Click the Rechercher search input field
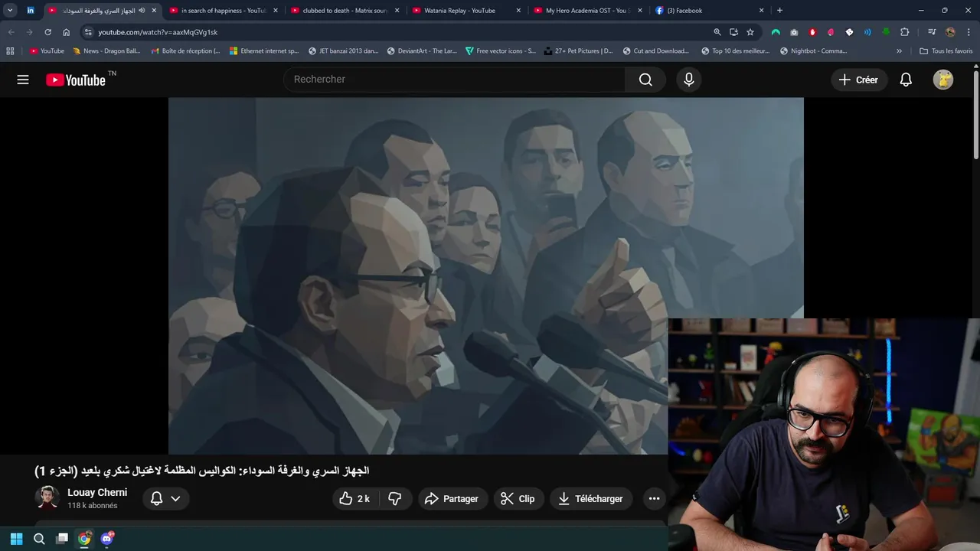 455,80
